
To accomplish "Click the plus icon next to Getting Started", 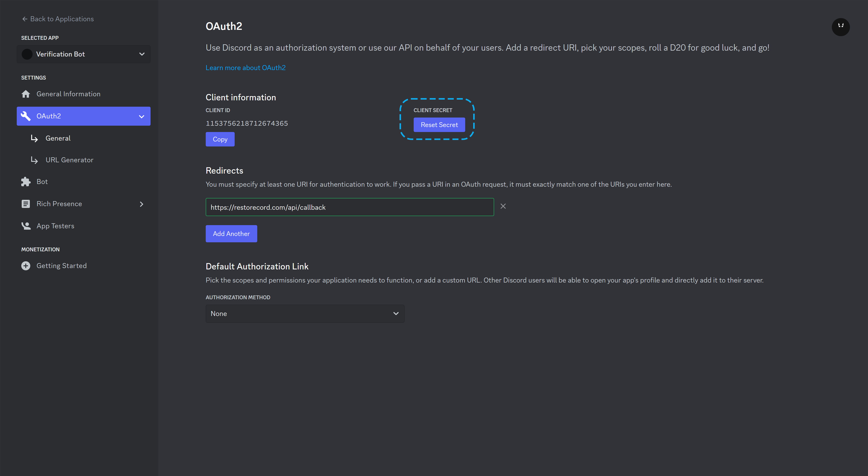I will click(26, 266).
